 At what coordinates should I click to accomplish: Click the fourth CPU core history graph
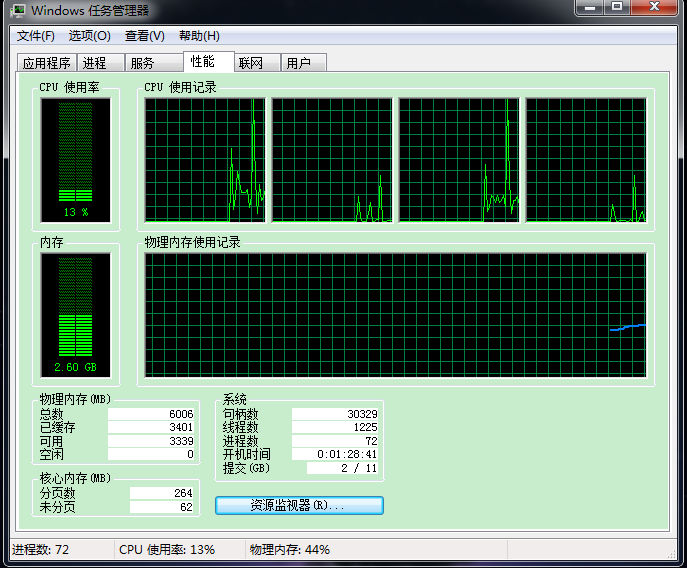tap(586, 160)
